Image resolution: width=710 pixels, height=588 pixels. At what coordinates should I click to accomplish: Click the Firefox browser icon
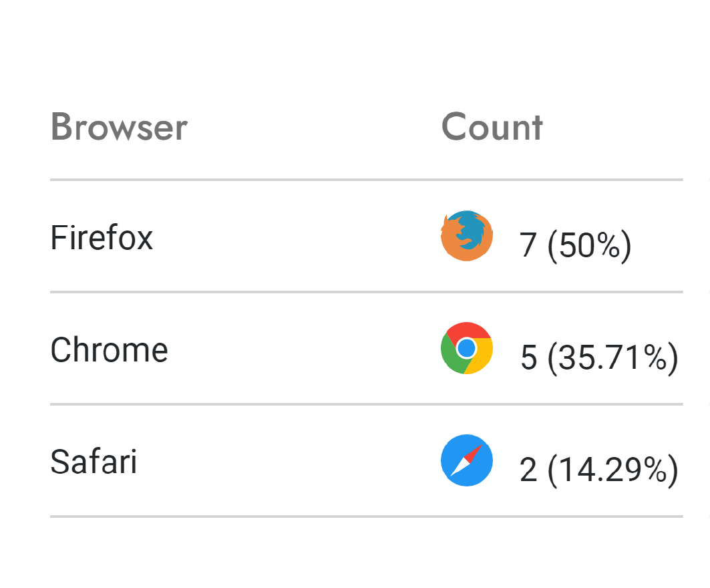click(467, 236)
